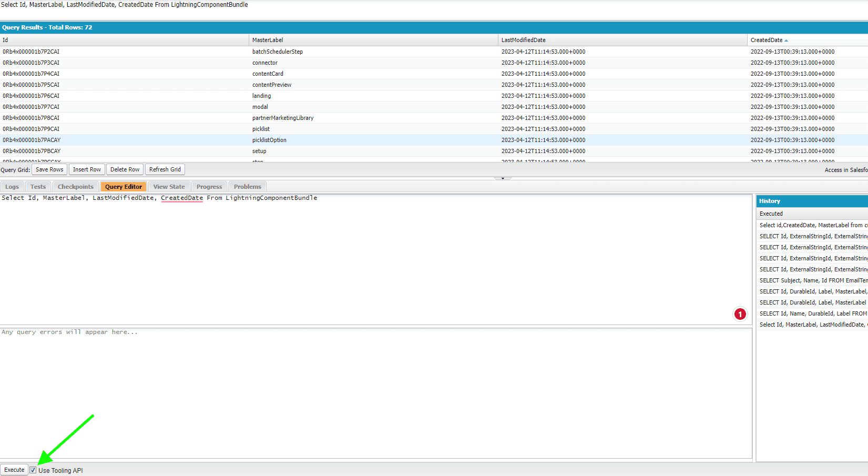Open the Tests tab

pyautogui.click(x=37, y=186)
